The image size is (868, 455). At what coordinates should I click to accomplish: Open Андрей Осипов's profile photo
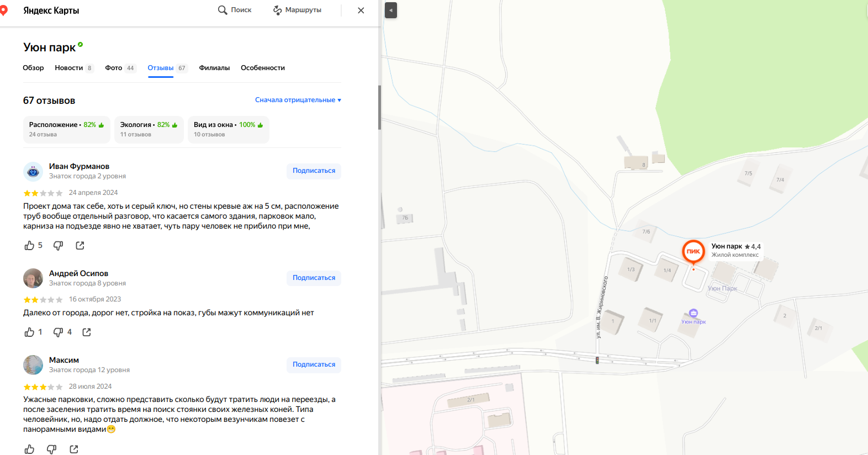[x=33, y=278]
